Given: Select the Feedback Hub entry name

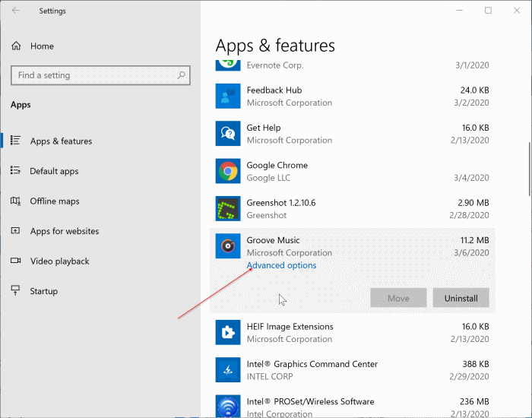Looking at the screenshot, I should pos(274,90).
